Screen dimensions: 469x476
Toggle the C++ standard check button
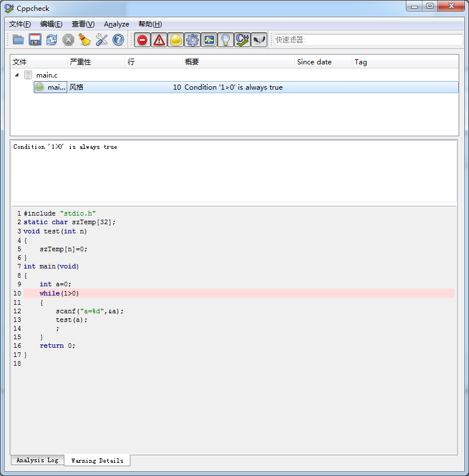tap(243, 40)
